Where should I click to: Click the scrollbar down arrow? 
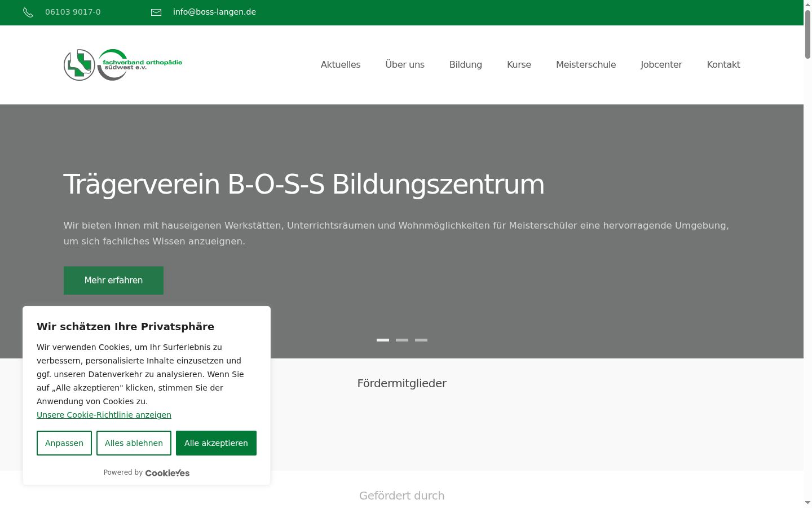pyautogui.click(x=807, y=503)
